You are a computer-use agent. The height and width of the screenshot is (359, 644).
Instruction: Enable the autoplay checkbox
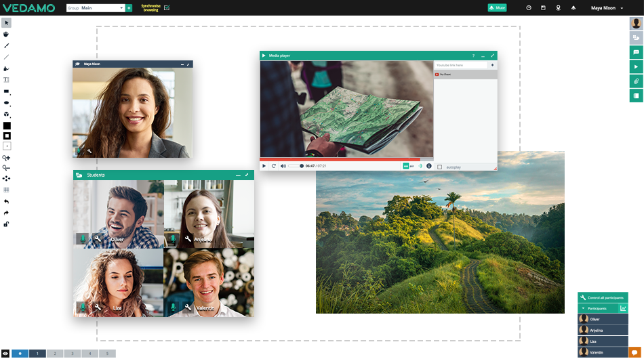[439, 167]
